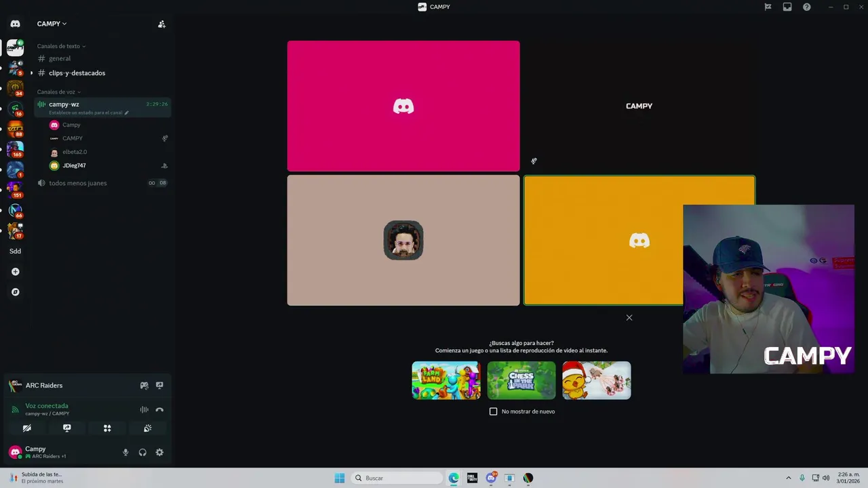Open Microsoft Edge from taskbar
The image size is (868, 488).
point(454,478)
